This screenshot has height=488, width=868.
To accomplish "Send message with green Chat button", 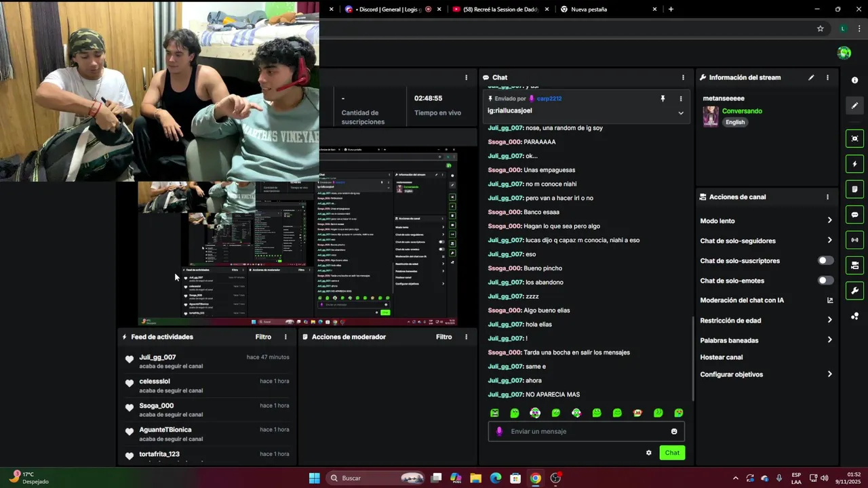I will (672, 453).
